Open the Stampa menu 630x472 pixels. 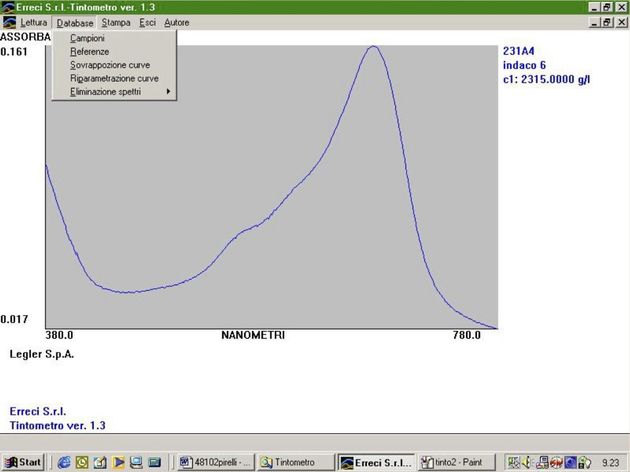(x=116, y=22)
